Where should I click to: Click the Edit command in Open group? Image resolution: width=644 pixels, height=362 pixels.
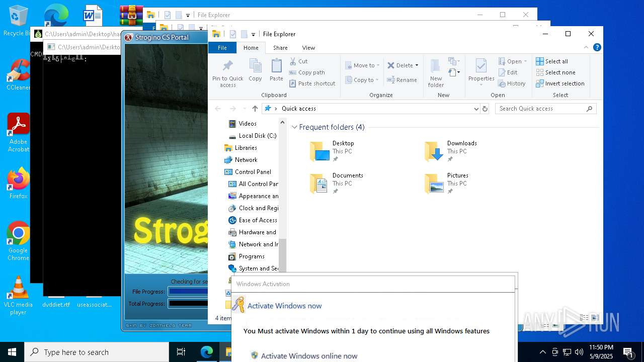pyautogui.click(x=508, y=72)
